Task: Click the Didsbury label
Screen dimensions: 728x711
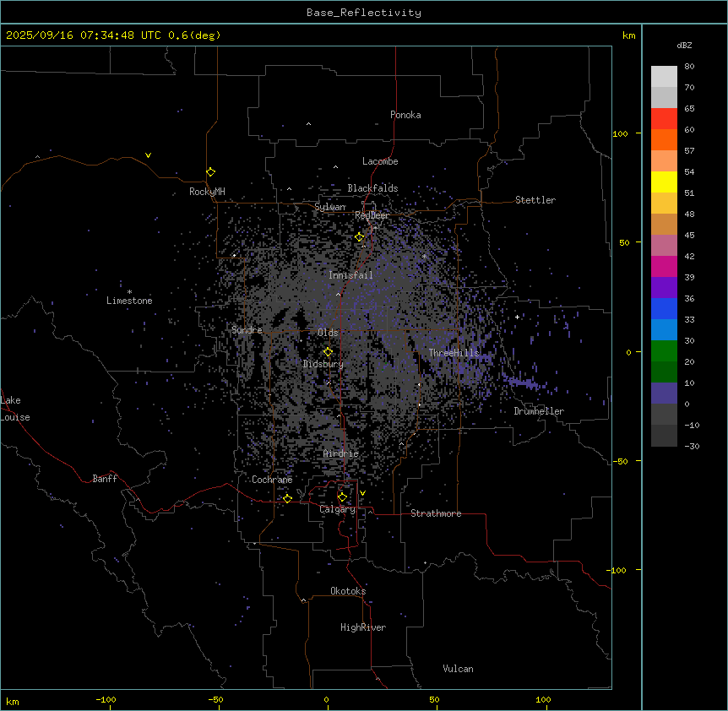Action: point(323,364)
